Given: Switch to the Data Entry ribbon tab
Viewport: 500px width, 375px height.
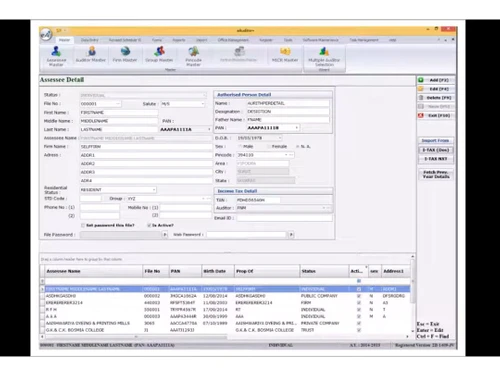Looking at the screenshot, I should 90,40.
